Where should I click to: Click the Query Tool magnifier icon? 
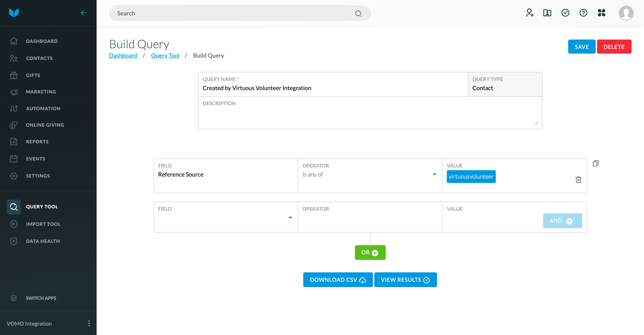(x=14, y=207)
